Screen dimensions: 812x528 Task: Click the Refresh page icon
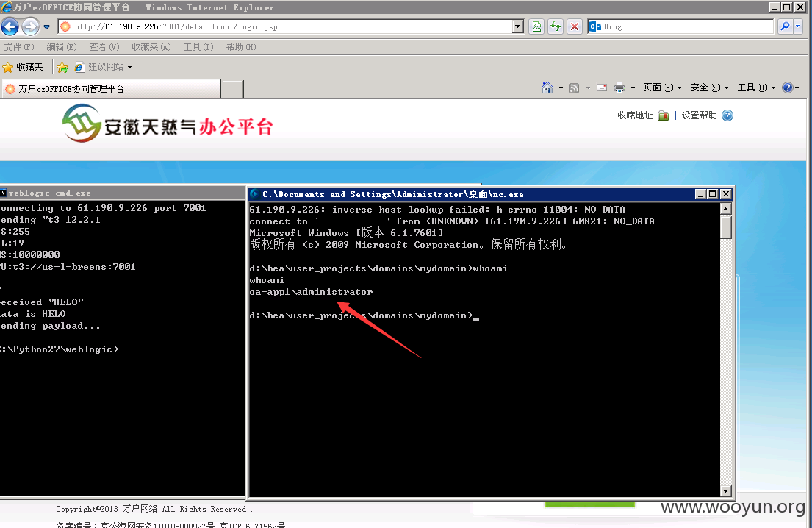[x=556, y=26]
